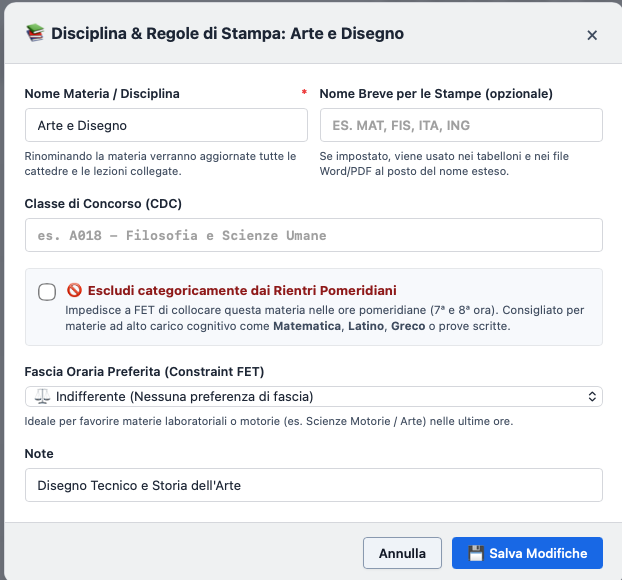Save changes with the Salva Modifiche button
Screen dimensions: 622x580
527,553
